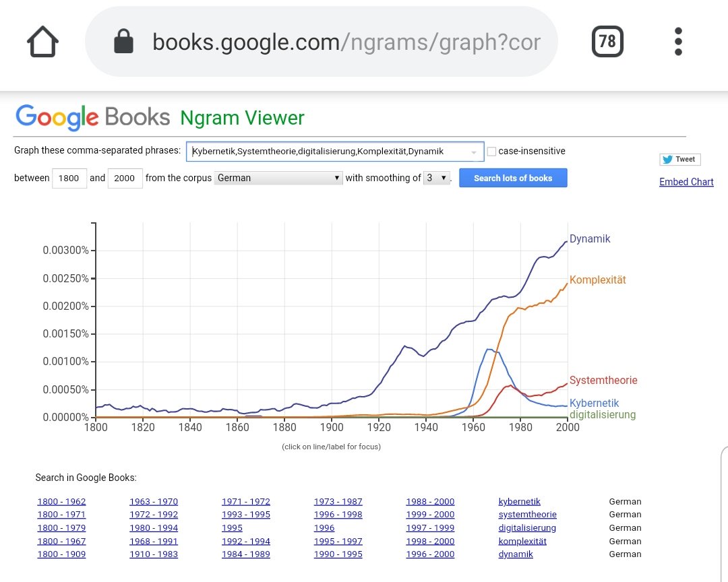The image size is (728, 582).
Task: Click the Twitter bird Tweet button
Action: pos(679,159)
